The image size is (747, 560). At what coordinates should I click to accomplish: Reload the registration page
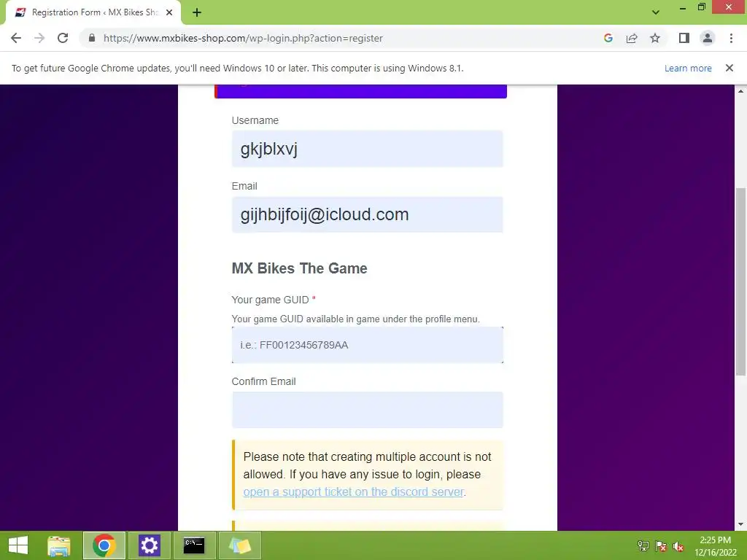[63, 38]
